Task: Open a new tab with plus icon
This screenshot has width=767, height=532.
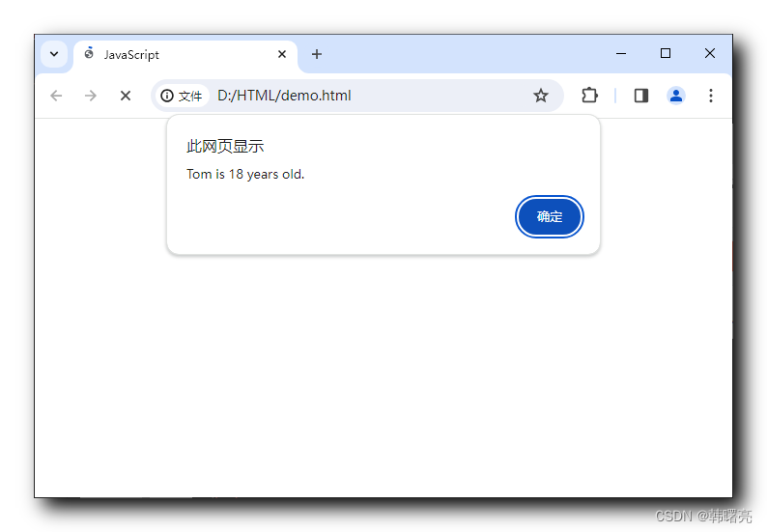Action: point(317,54)
